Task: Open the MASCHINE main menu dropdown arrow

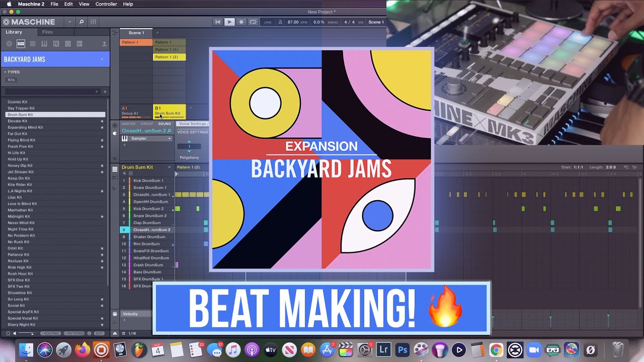Action: 69,22
